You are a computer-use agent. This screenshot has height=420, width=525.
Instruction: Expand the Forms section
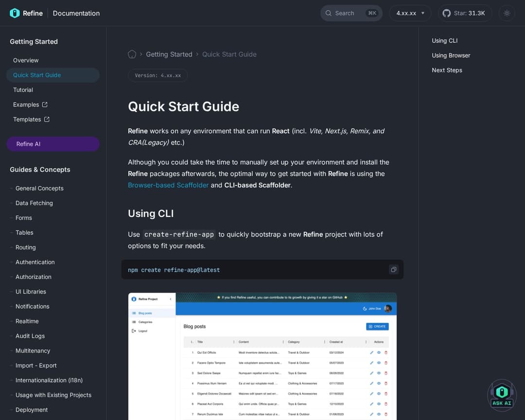23,218
